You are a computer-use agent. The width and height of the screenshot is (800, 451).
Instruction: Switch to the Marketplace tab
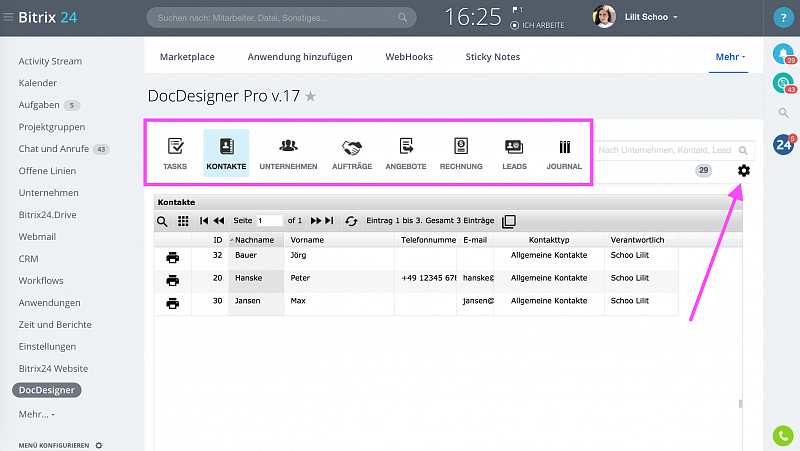[187, 57]
